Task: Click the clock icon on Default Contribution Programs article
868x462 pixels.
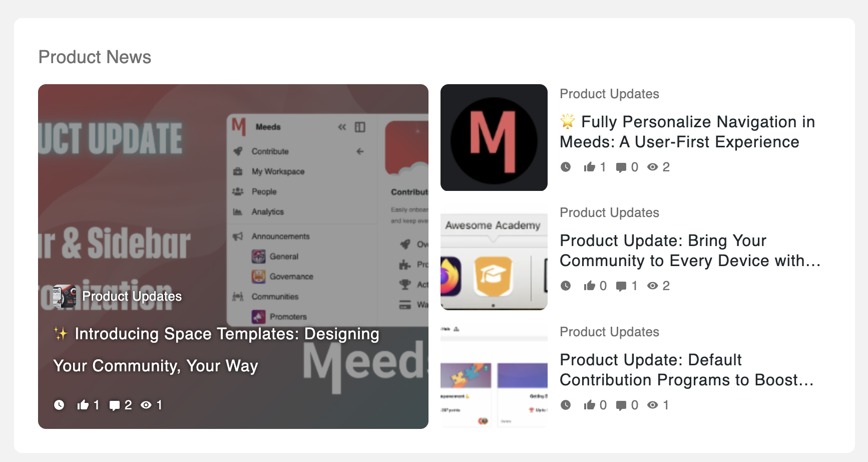Action: tap(566, 405)
